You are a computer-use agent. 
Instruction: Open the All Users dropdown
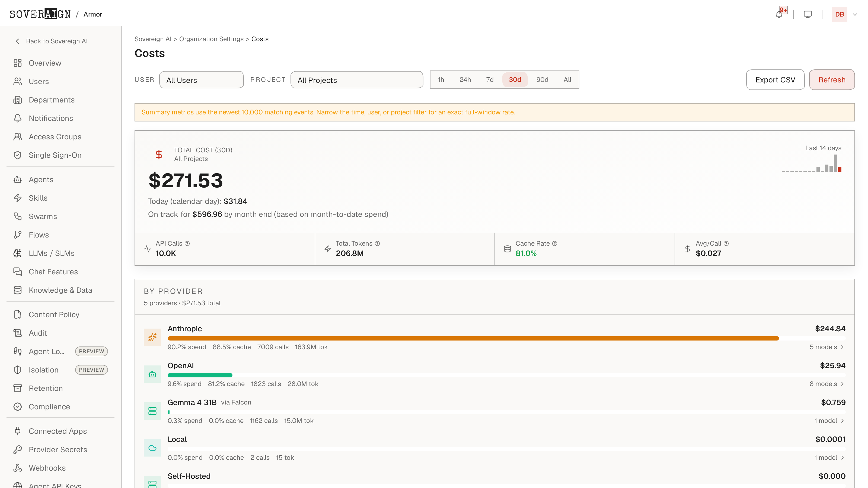pyautogui.click(x=202, y=80)
